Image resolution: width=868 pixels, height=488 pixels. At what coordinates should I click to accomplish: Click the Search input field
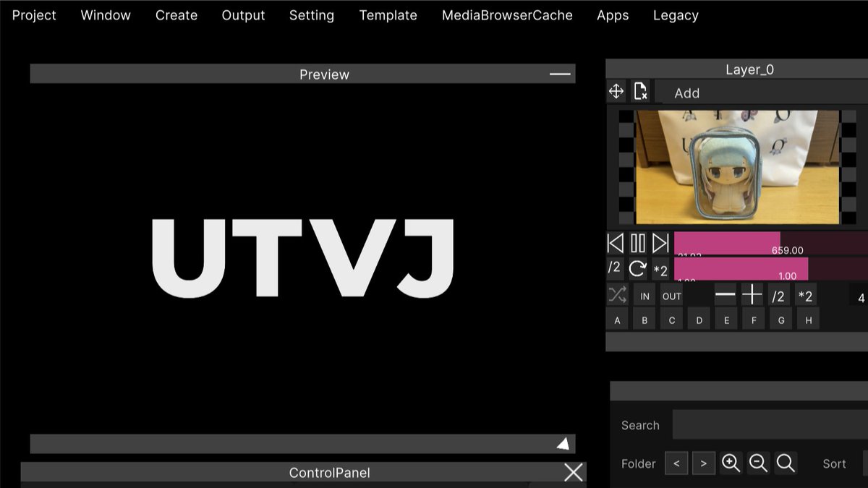(770, 424)
